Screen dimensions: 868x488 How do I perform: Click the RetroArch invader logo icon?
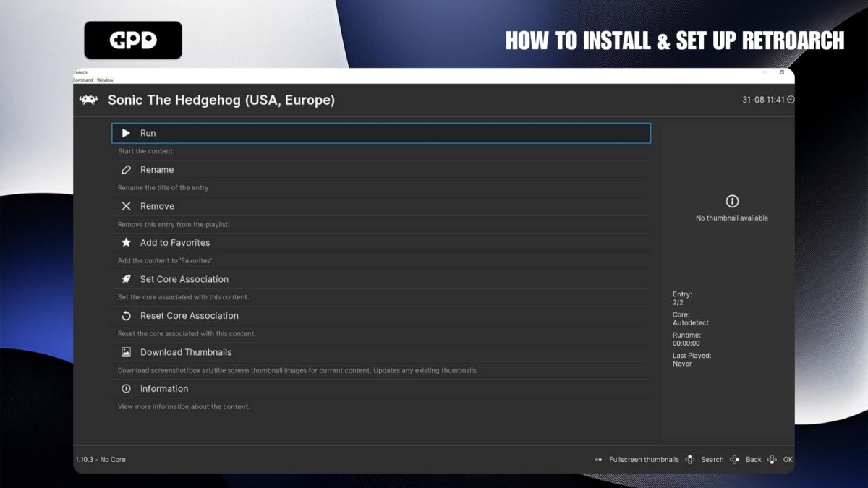88,100
